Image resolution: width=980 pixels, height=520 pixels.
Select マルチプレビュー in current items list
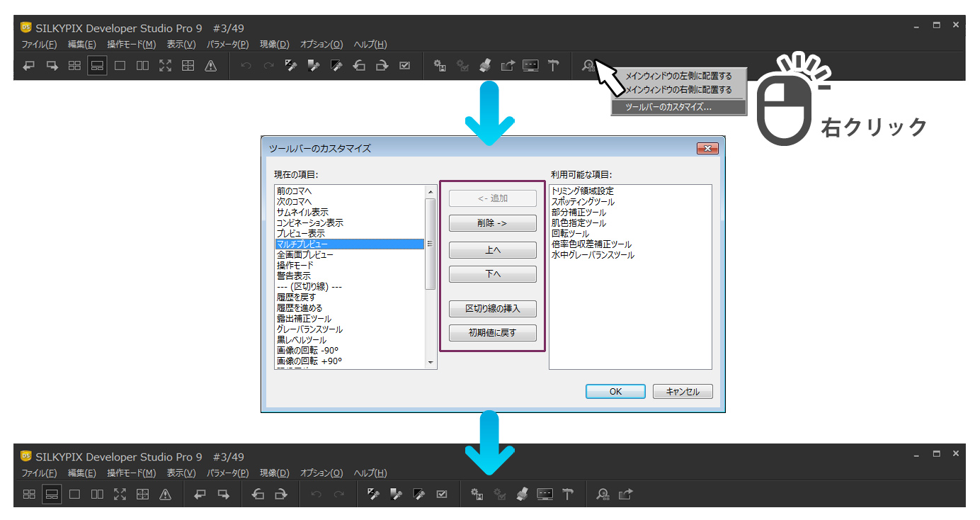tap(350, 244)
